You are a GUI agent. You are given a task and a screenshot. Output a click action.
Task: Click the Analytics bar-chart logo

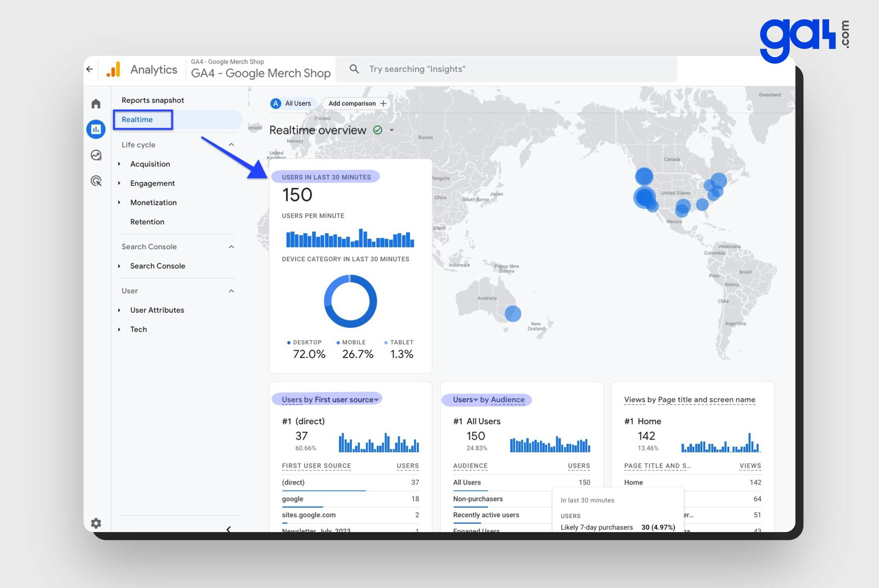tap(113, 69)
